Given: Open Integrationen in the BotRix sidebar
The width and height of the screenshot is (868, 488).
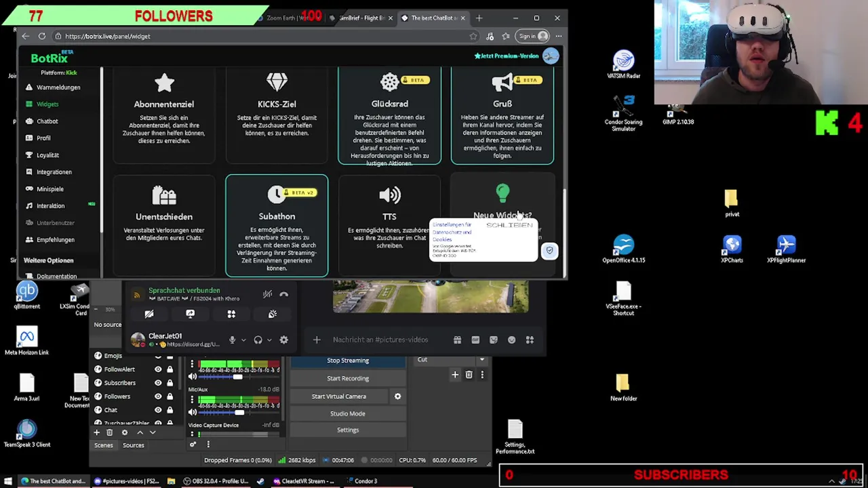Looking at the screenshot, I should 54,172.
